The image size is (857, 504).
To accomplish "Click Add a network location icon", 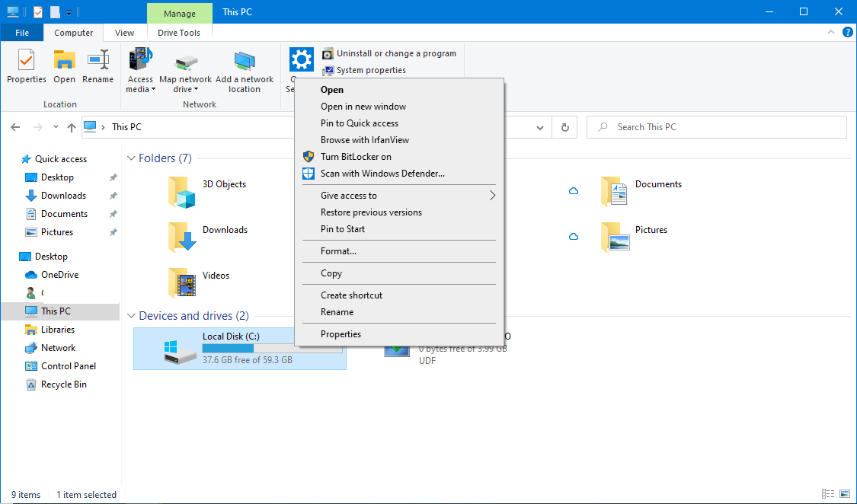I will (245, 62).
